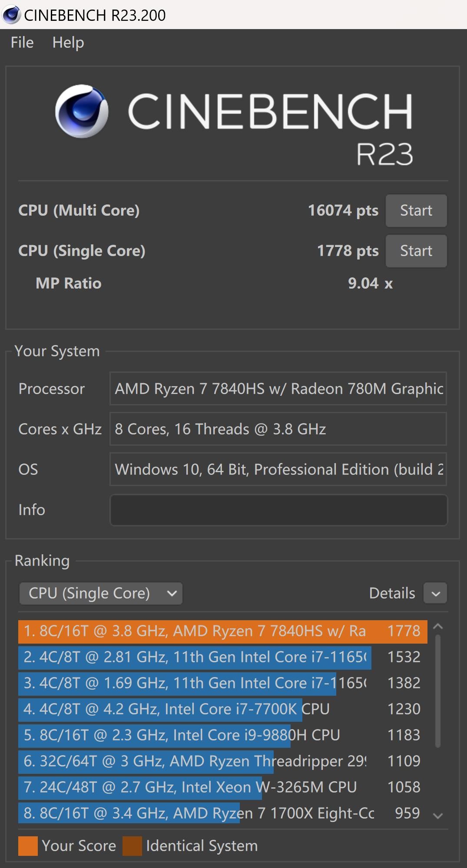
Task: Click the Info text field
Action: [278, 510]
